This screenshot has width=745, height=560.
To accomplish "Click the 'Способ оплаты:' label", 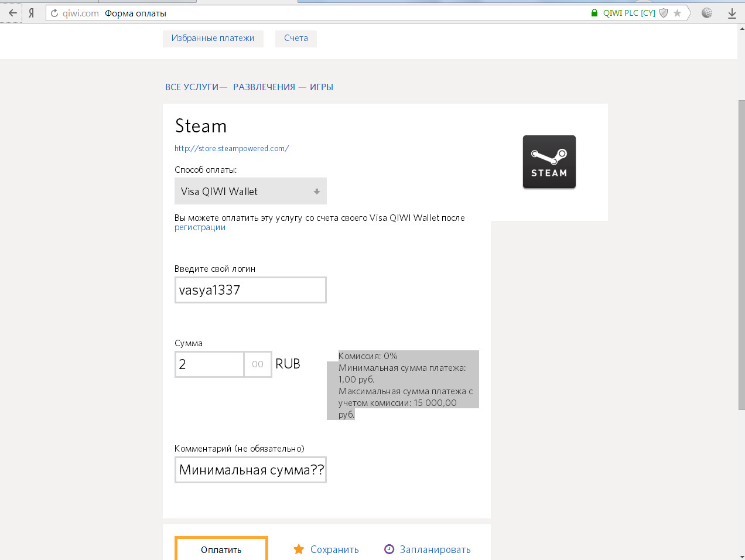I will [206, 170].
